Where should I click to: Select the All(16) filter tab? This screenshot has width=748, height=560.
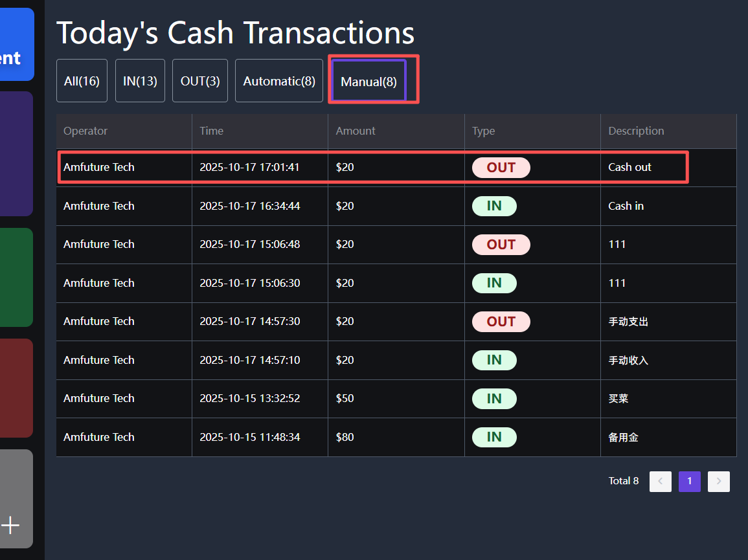(82, 81)
